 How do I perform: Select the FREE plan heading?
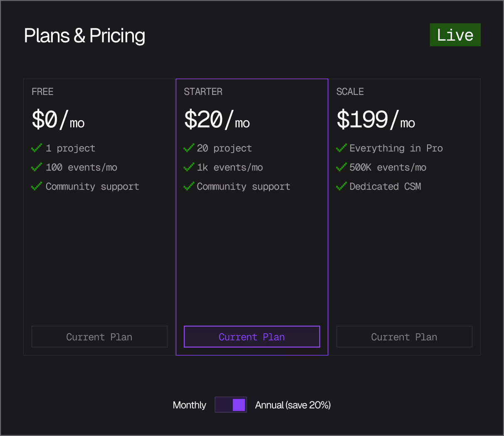click(x=43, y=92)
